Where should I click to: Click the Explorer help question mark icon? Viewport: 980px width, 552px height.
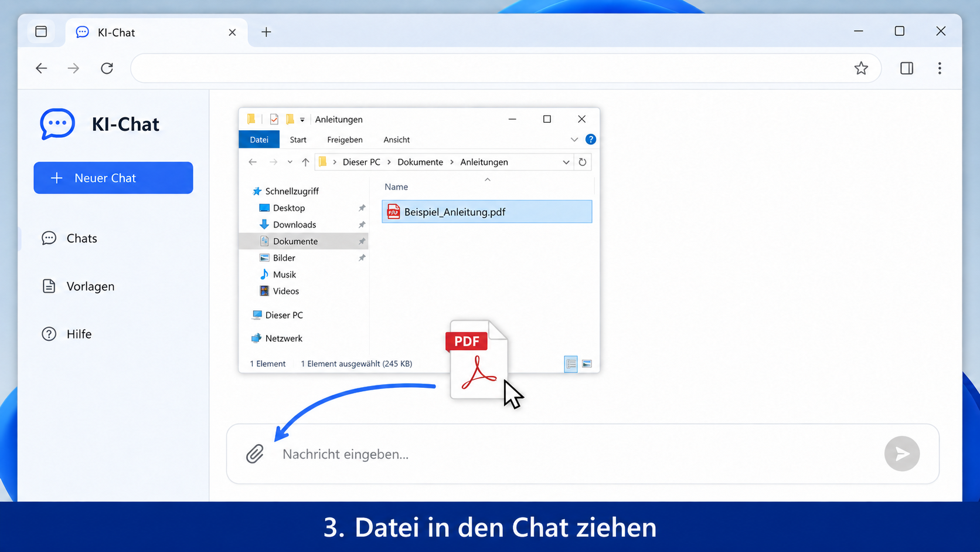click(591, 140)
